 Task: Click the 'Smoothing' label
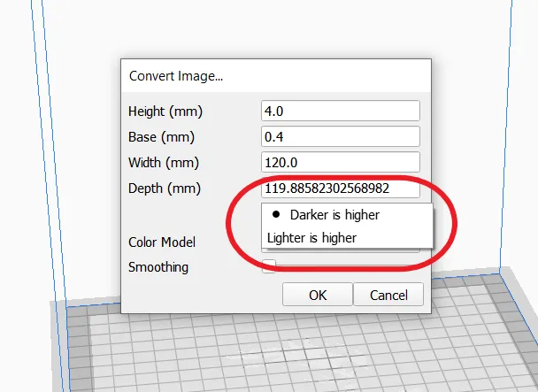point(158,267)
